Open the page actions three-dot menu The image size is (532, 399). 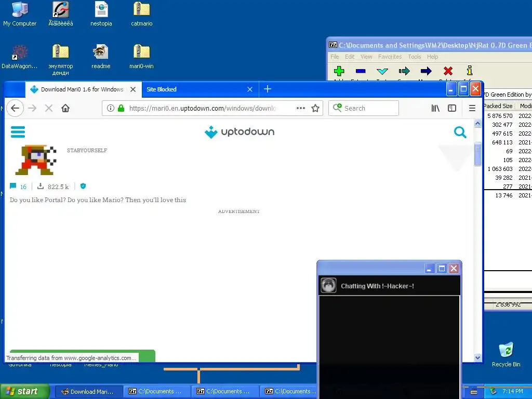point(301,108)
